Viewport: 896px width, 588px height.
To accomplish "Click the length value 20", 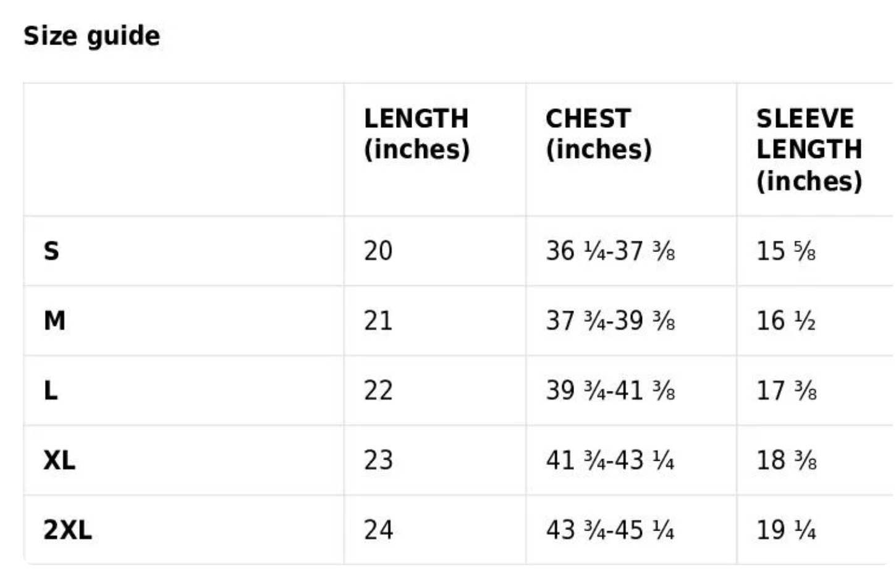I will [378, 251].
